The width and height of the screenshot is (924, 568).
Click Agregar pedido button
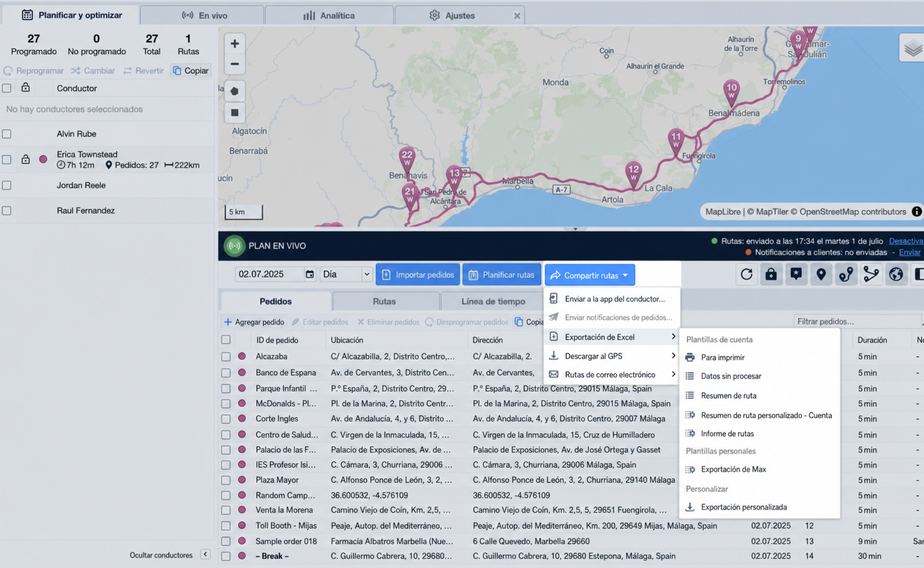(254, 322)
